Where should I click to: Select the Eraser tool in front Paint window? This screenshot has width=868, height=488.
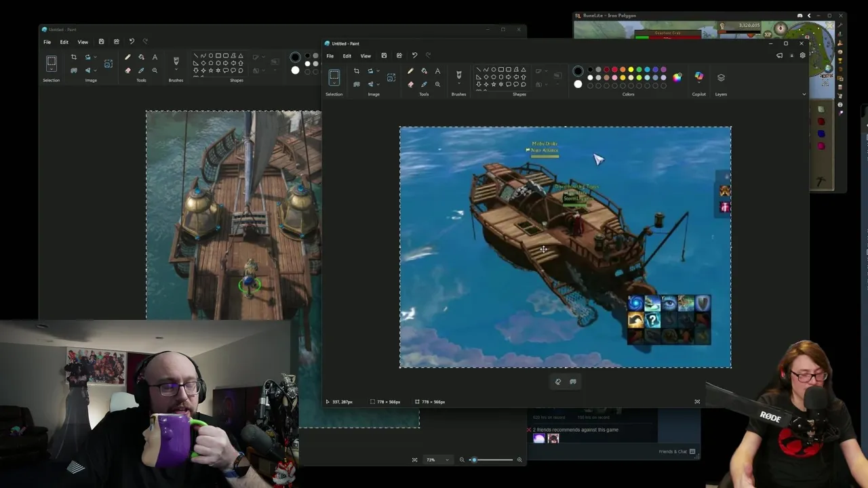[410, 84]
